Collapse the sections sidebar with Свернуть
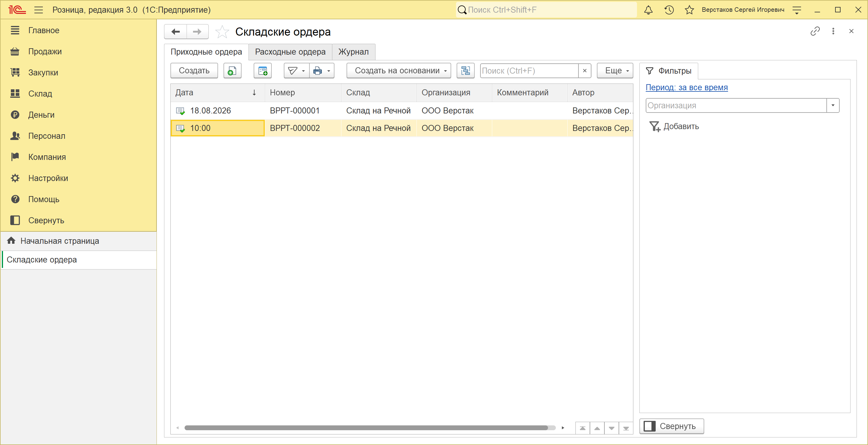The width and height of the screenshot is (868, 445). click(78, 221)
